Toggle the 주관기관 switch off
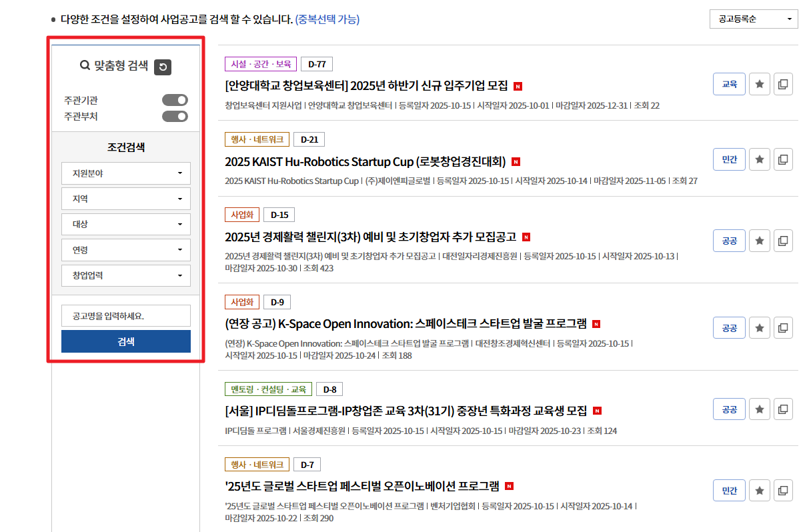This screenshot has height=532, width=807. click(175, 99)
